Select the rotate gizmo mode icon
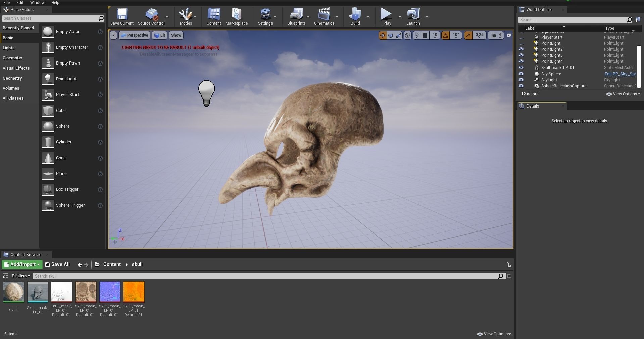 tap(391, 35)
